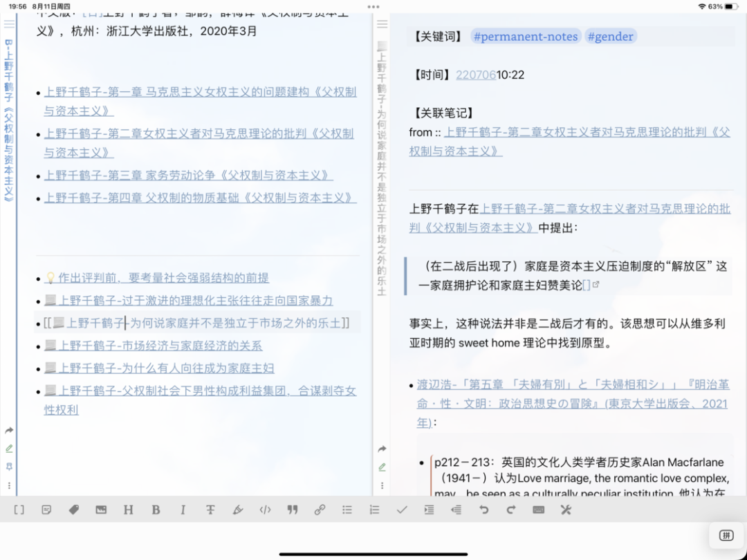The height and width of the screenshot is (560, 747).
Task: Toggle bullet list
Action: tap(347, 510)
